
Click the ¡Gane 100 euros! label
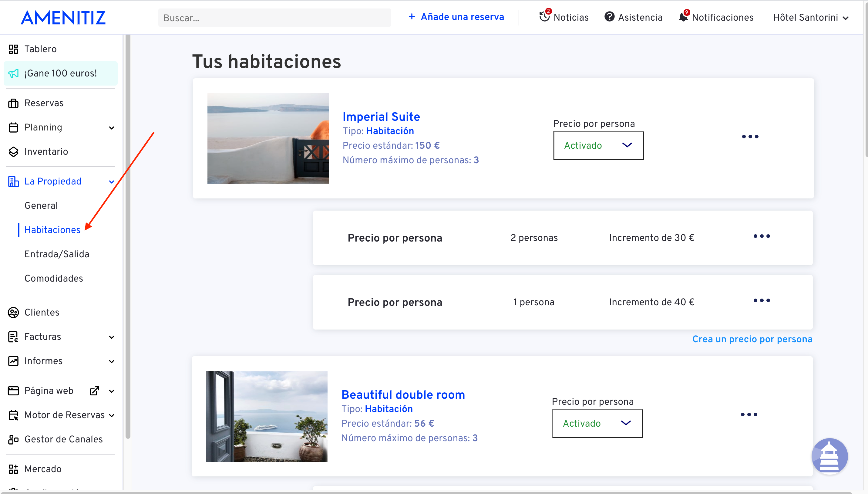click(61, 73)
